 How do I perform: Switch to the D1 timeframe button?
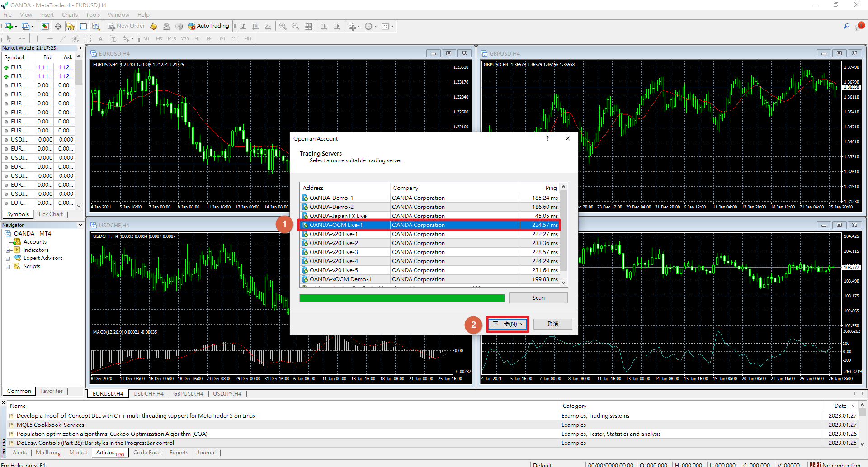point(222,38)
